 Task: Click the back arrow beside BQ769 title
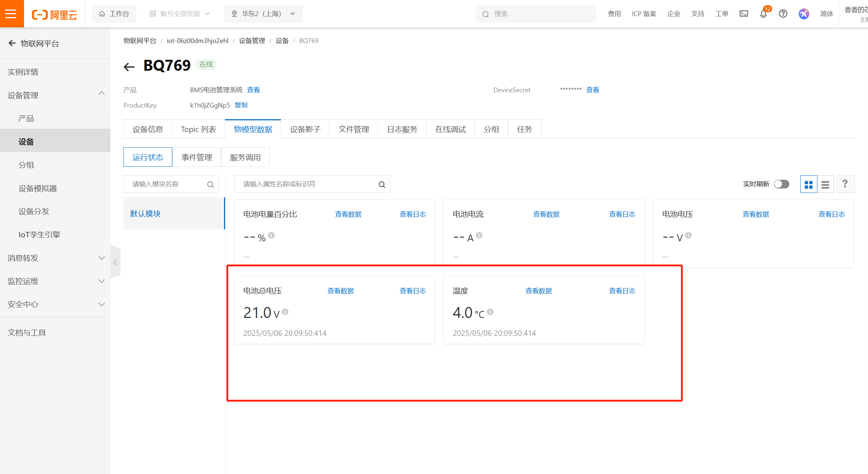pos(129,67)
